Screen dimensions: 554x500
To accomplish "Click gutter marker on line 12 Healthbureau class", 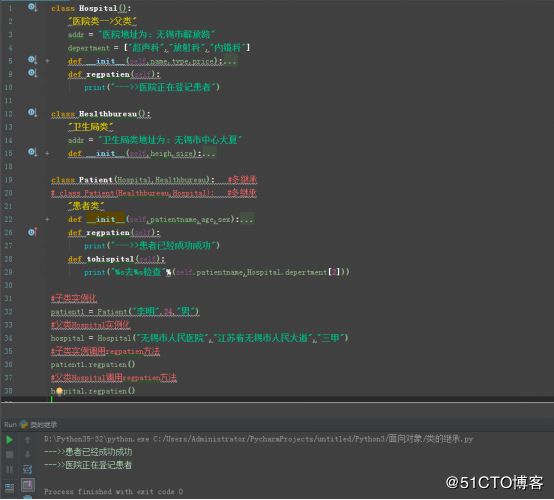I will click(x=33, y=113).
